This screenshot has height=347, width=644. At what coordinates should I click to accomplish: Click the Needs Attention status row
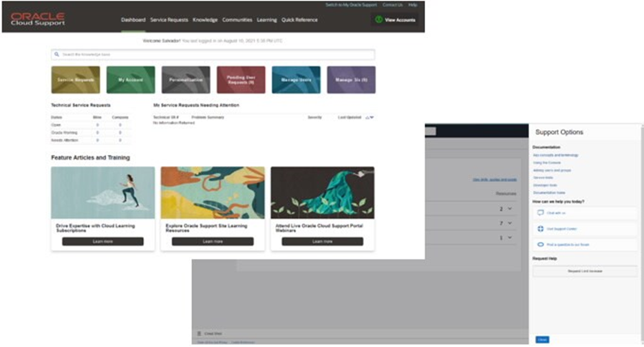(90, 140)
